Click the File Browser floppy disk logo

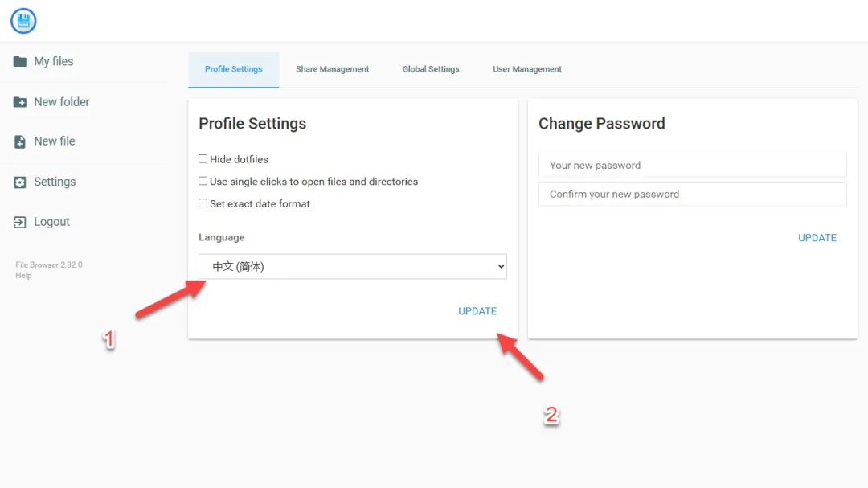point(23,21)
